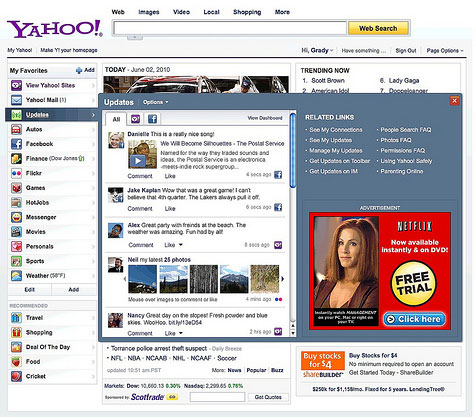Click the Updates scrollbar up arrow

pos(293,326)
